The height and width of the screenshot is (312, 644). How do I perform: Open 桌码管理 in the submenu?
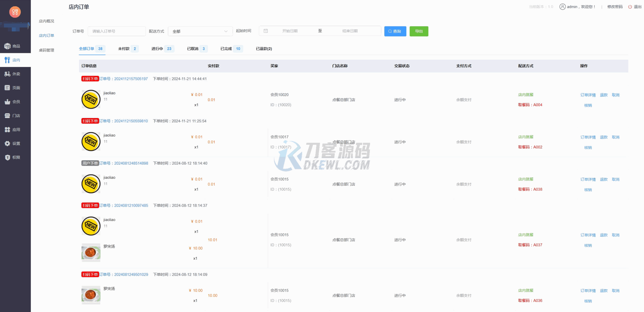(46, 50)
